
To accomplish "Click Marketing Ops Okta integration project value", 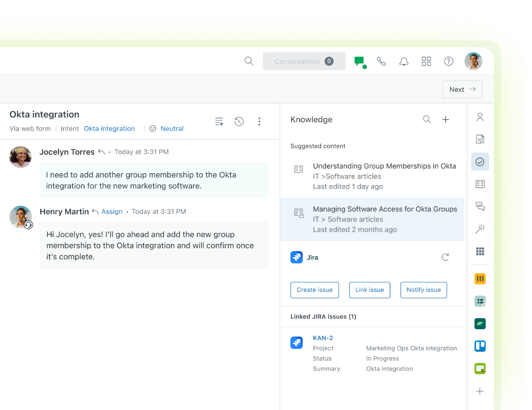I will [411, 348].
